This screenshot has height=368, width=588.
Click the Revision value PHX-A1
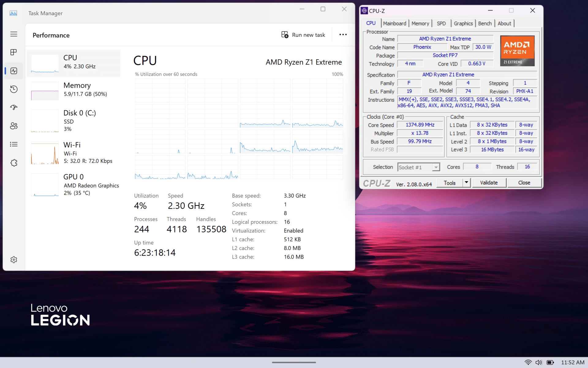click(x=525, y=91)
